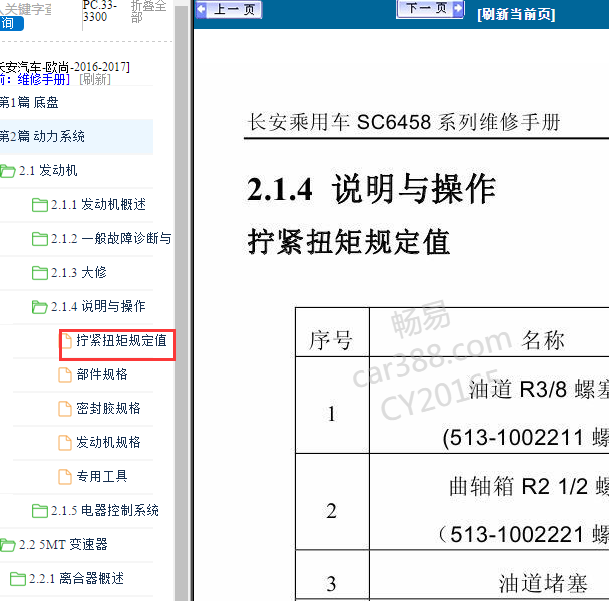Click sequence number 2 cell in table

click(332, 501)
